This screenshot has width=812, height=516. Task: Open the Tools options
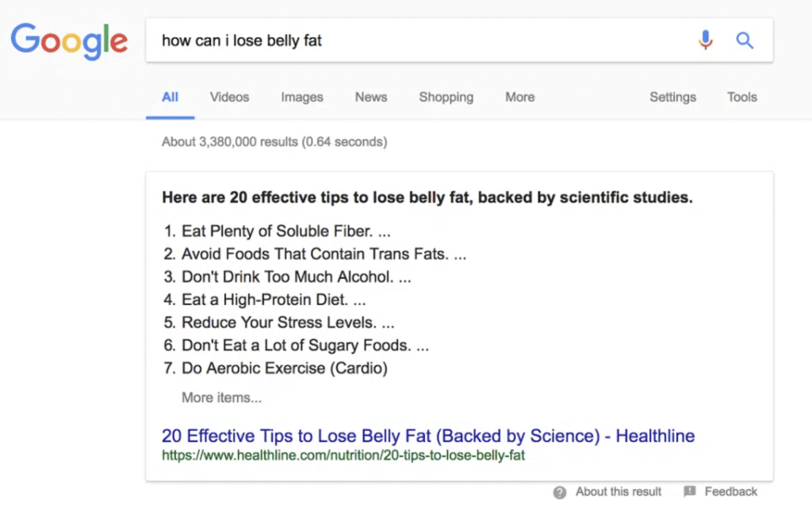741,97
